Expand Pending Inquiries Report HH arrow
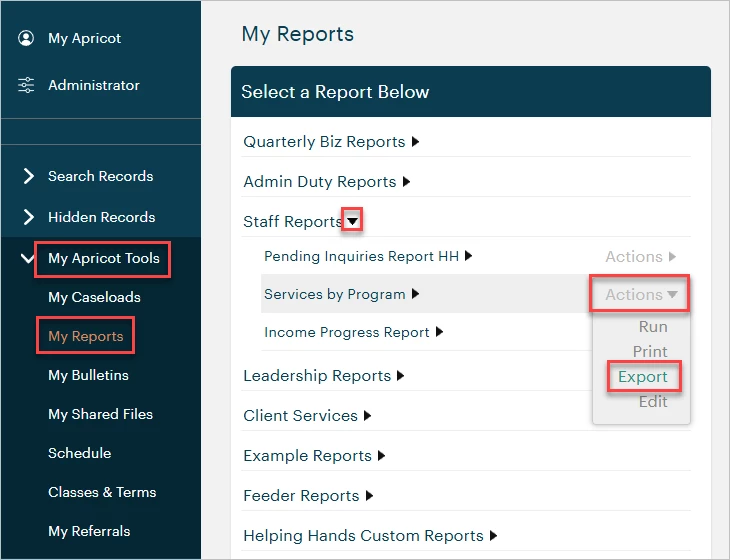 pos(469,256)
